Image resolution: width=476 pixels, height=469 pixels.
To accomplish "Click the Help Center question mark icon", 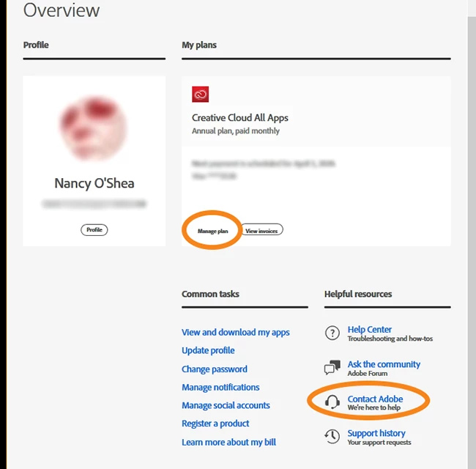I will click(332, 333).
